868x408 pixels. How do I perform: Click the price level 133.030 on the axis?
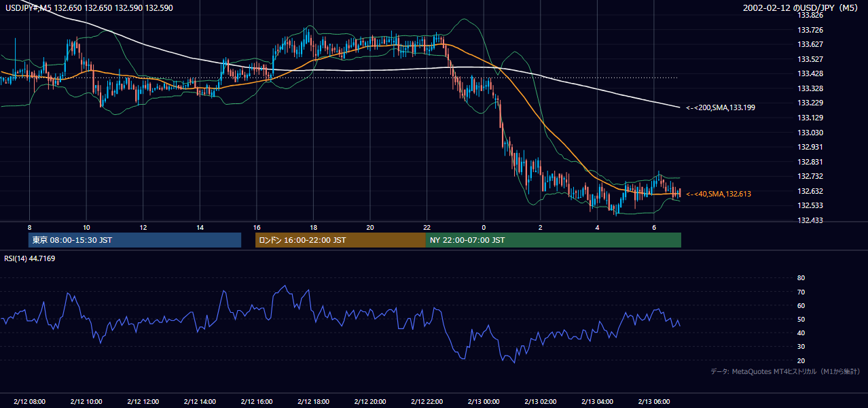(x=810, y=133)
